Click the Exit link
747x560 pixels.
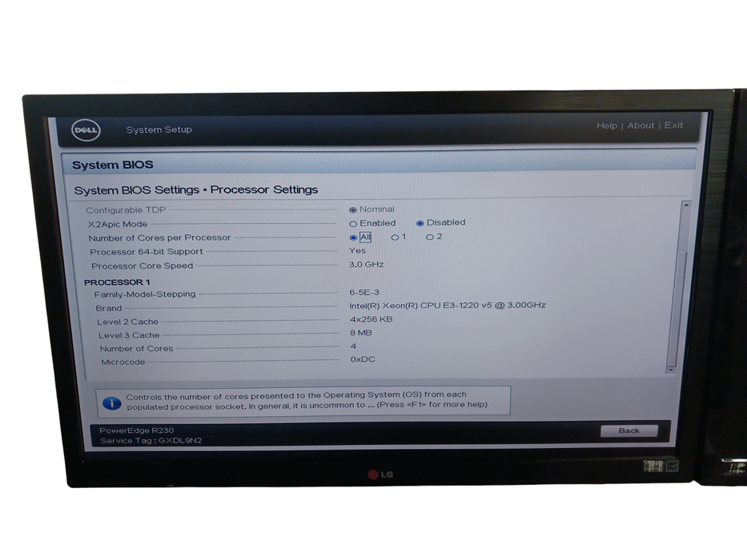(673, 126)
